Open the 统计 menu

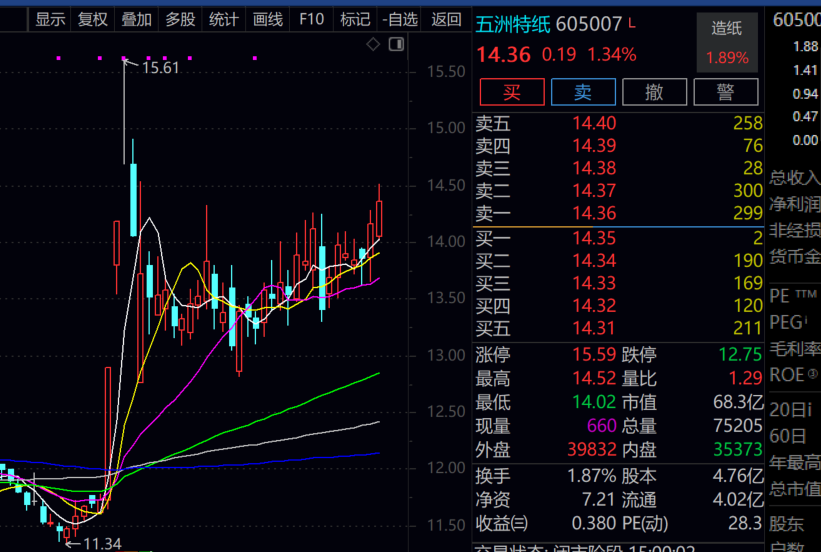pos(224,20)
